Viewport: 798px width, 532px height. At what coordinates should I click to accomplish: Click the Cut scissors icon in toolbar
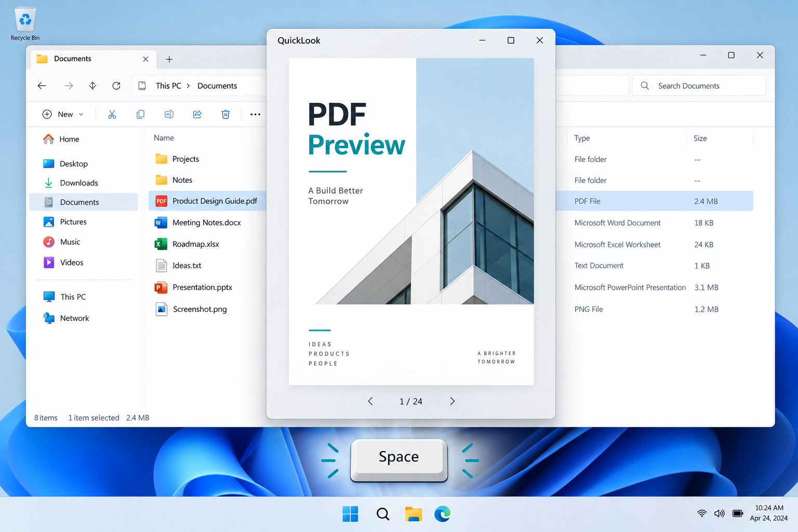click(112, 114)
